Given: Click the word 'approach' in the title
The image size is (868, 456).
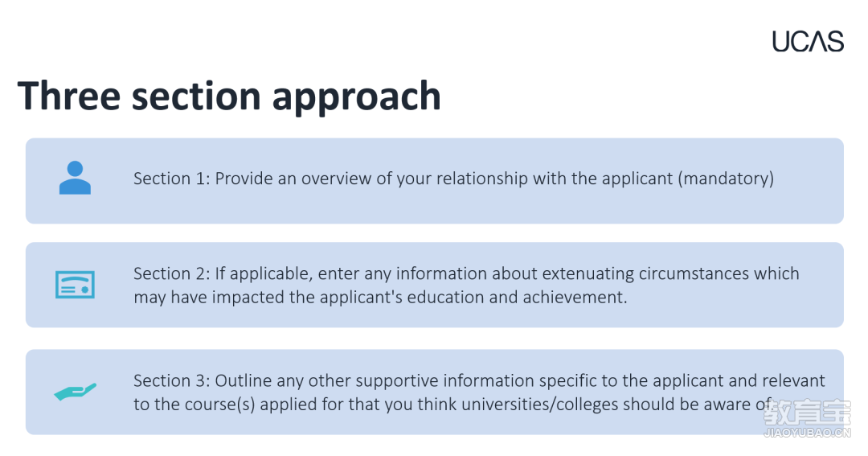Looking at the screenshot, I should pos(357,98).
